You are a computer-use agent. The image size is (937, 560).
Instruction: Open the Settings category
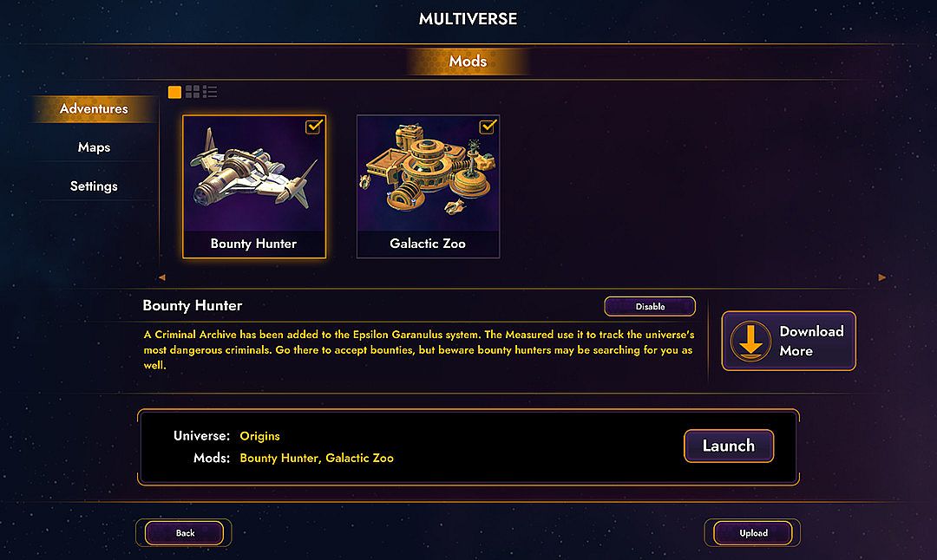coord(94,186)
